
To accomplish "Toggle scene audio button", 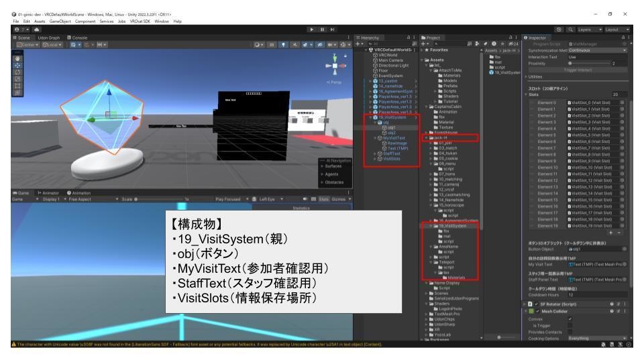I will click(x=294, y=45).
